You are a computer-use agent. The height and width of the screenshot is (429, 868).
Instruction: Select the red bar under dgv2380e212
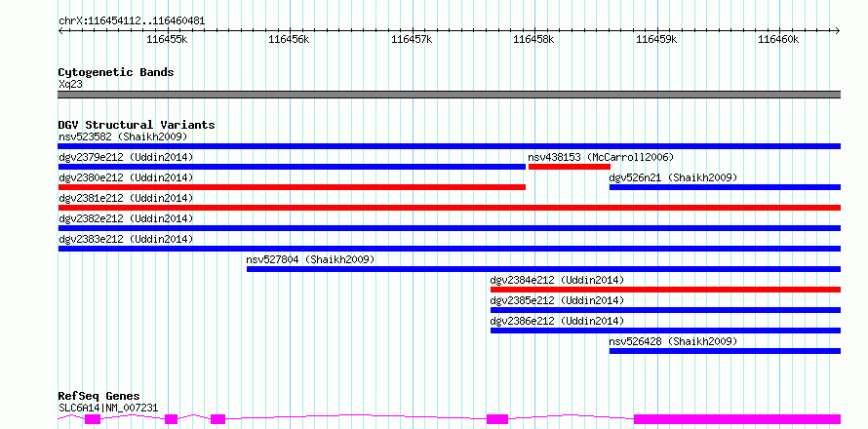coord(292,187)
